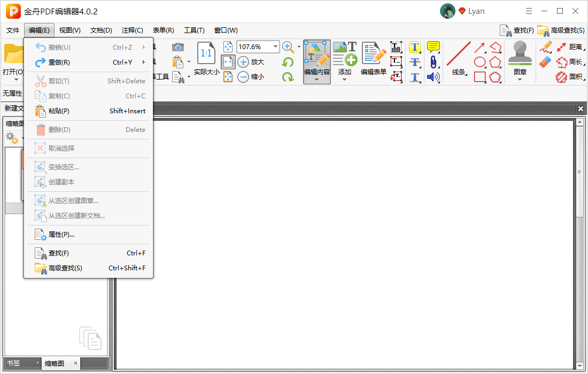Open the zoom percentage dropdown
Screen dimensions: 588x374
[275, 47]
